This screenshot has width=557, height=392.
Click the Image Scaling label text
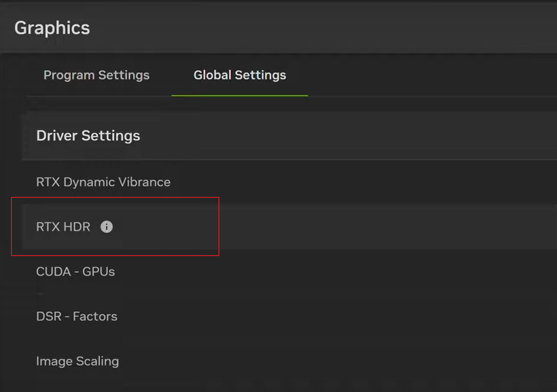pos(77,361)
